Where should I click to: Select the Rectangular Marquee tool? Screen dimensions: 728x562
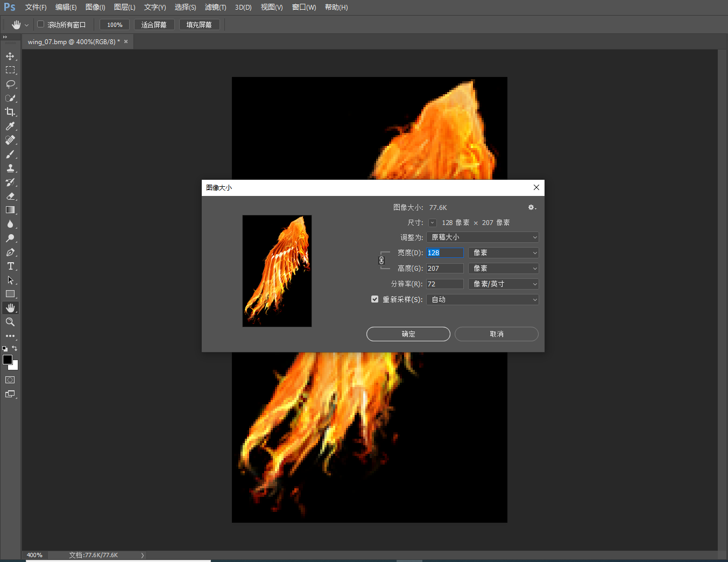tap(10, 70)
